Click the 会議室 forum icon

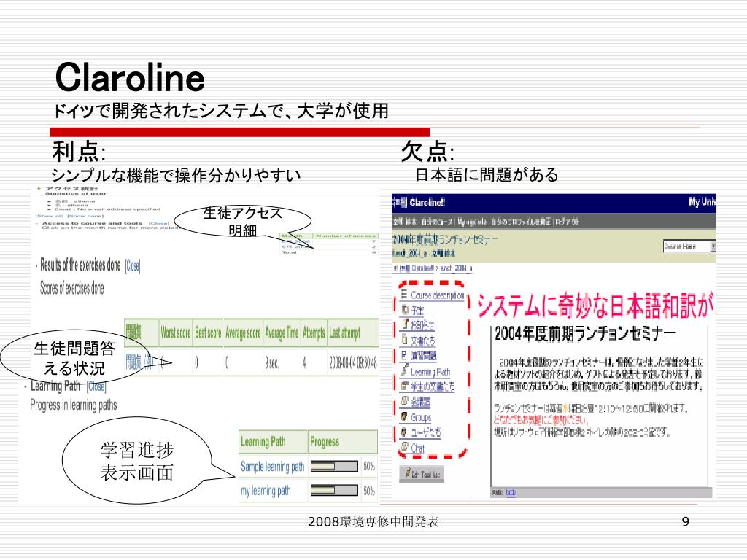[x=404, y=401]
